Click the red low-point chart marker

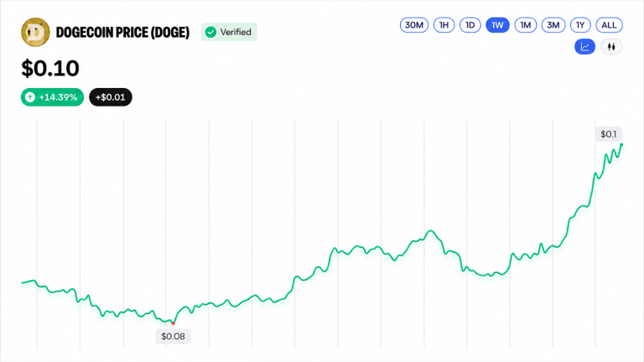tap(173, 323)
